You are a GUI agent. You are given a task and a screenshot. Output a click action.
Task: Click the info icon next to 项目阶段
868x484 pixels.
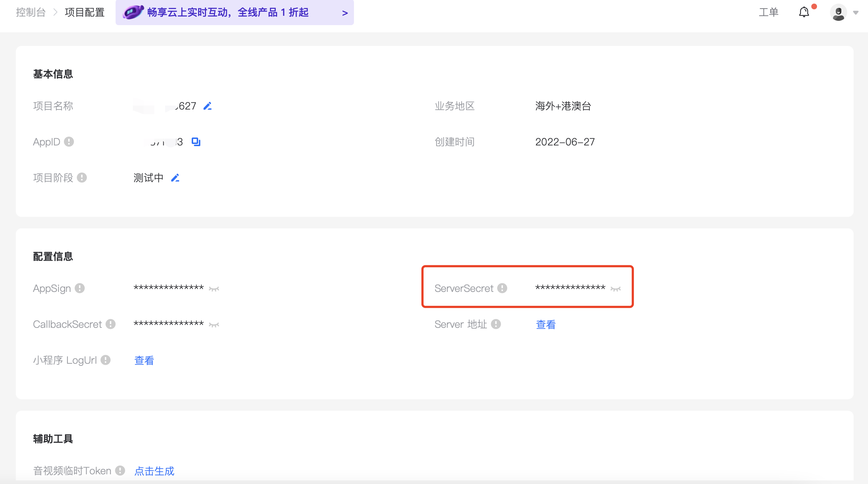point(82,178)
